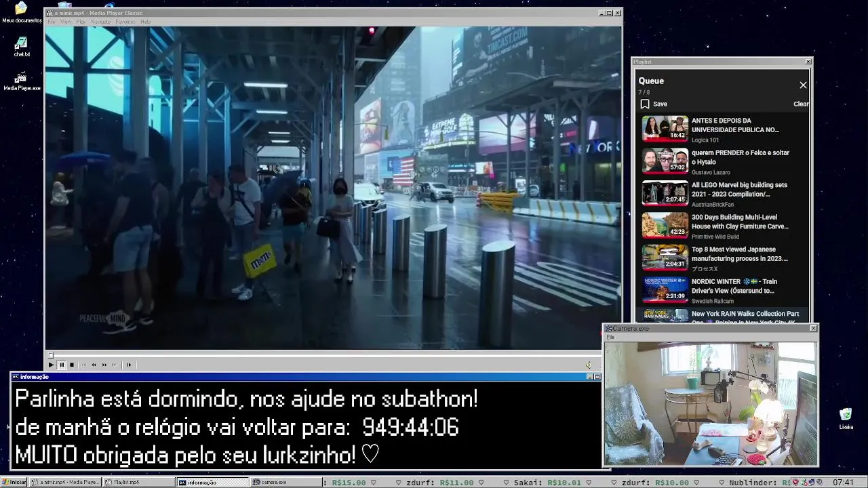Open the Lixeira recycle bin icon
The height and width of the screenshot is (488, 868).
[x=846, y=419]
